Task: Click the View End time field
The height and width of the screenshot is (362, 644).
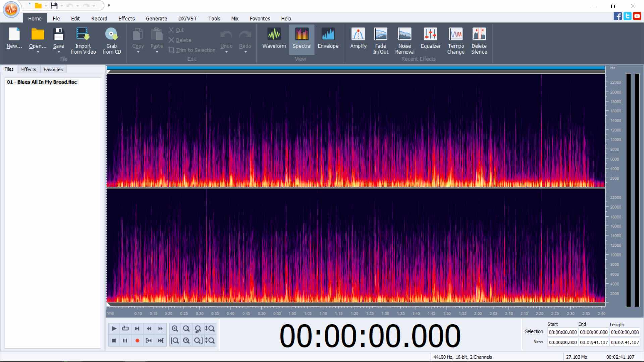Action: tap(594, 342)
